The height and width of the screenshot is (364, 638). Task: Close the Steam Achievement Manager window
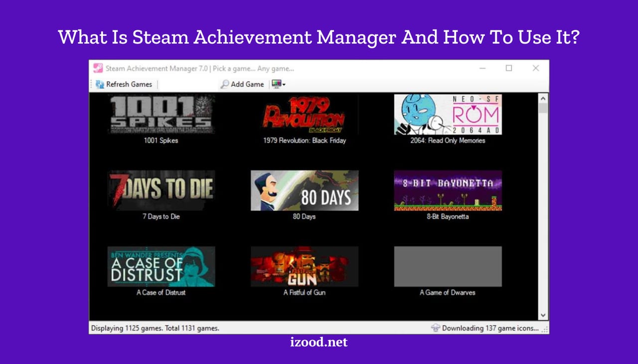tap(536, 68)
